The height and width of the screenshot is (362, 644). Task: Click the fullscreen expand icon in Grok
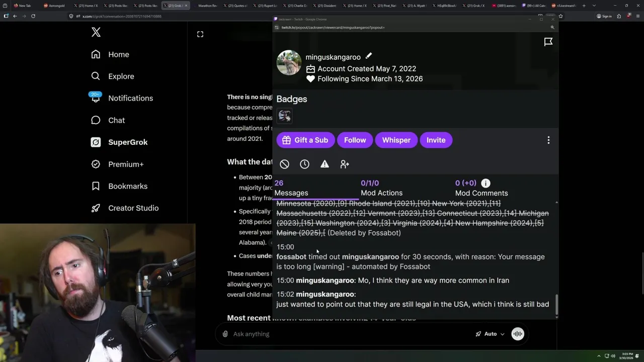point(200,34)
